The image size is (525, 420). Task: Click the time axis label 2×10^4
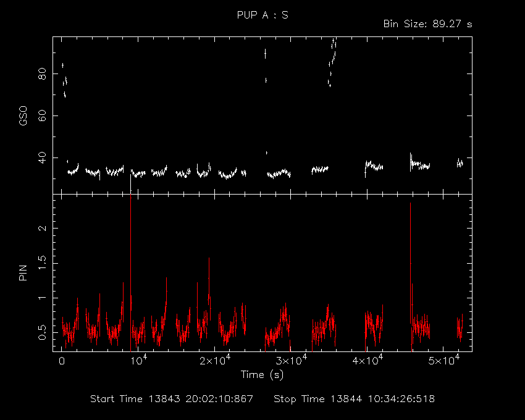click(x=214, y=359)
